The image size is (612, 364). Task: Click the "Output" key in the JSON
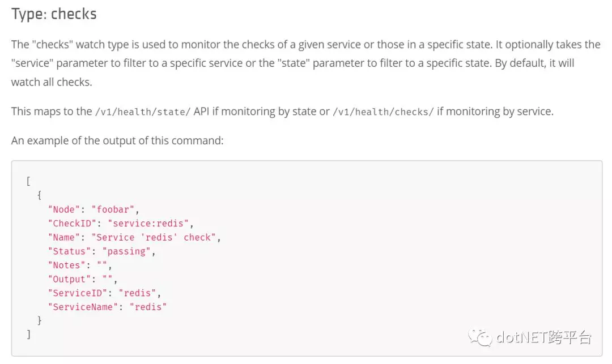tap(70, 280)
